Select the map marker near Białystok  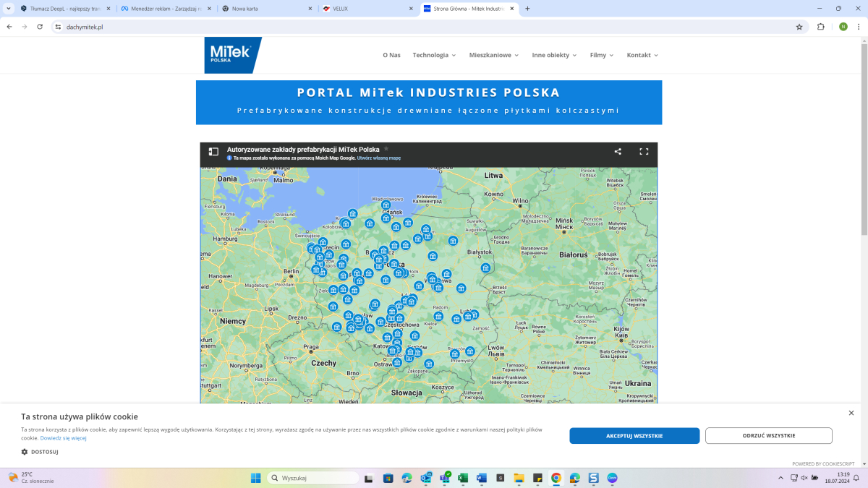(x=485, y=267)
